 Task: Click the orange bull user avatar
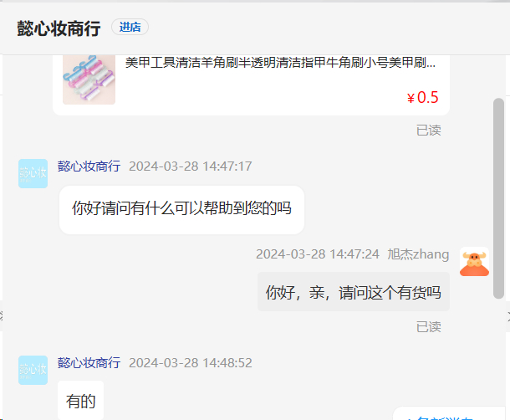474,261
